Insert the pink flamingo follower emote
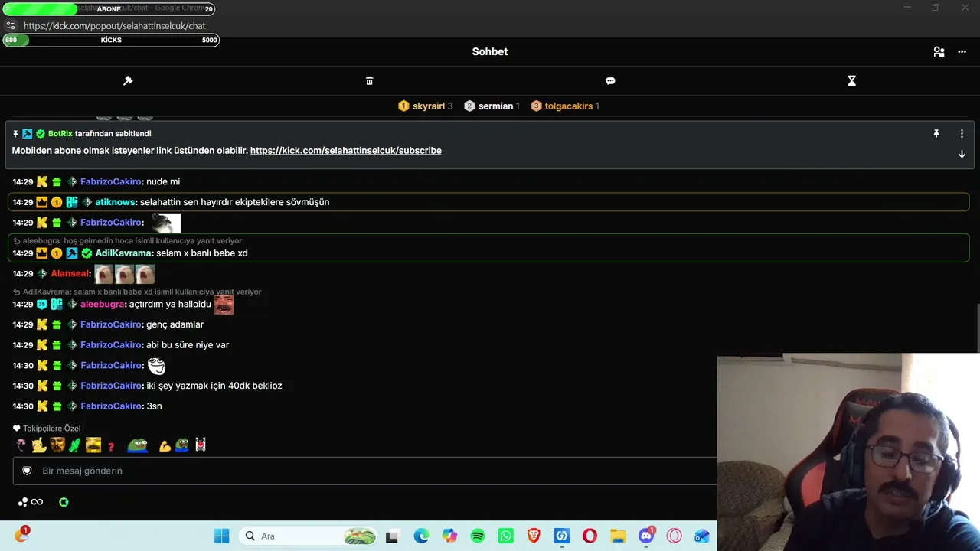This screenshot has width=980, height=551. (21, 445)
